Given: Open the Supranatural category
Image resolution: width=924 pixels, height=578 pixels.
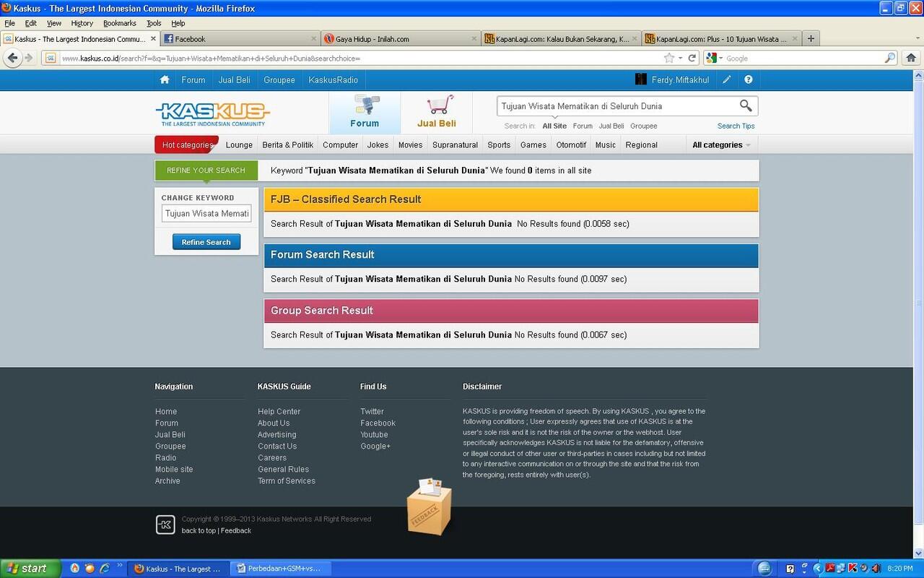Looking at the screenshot, I should tap(455, 145).
